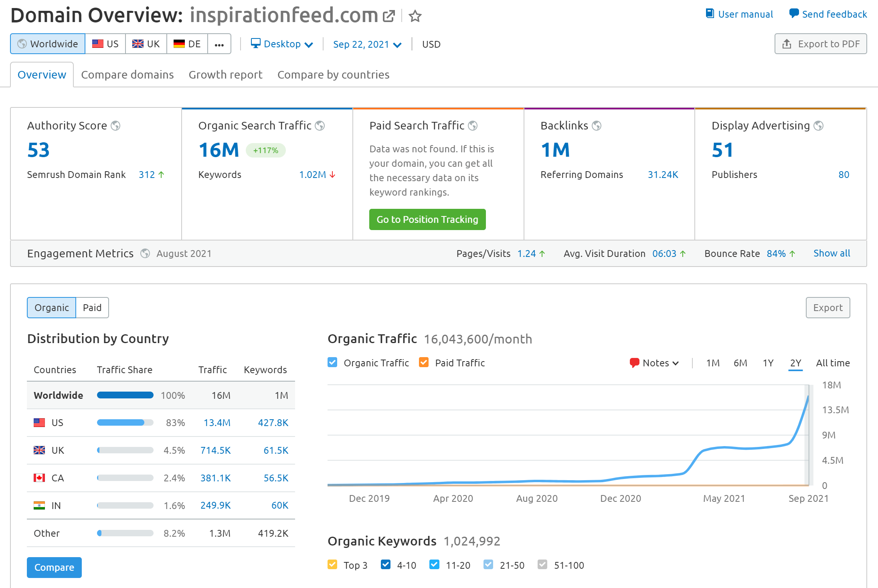The image size is (878, 588).
Task: Select the US database
Action: [105, 44]
